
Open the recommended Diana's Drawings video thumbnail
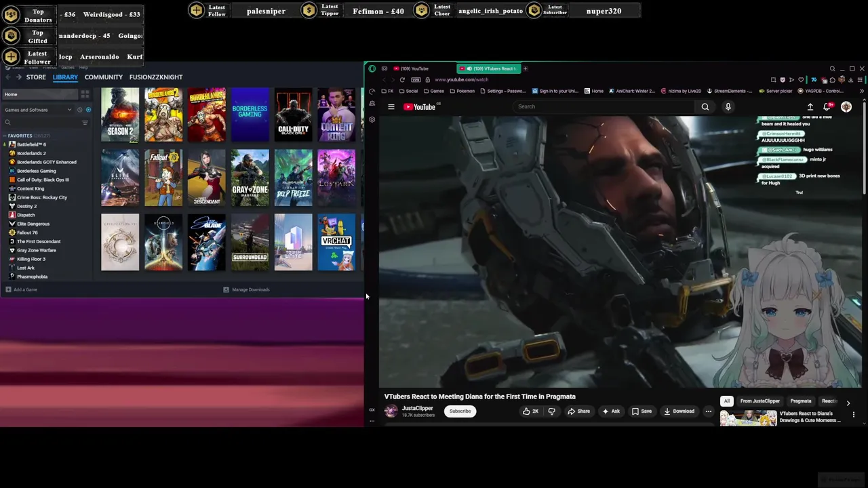click(748, 418)
